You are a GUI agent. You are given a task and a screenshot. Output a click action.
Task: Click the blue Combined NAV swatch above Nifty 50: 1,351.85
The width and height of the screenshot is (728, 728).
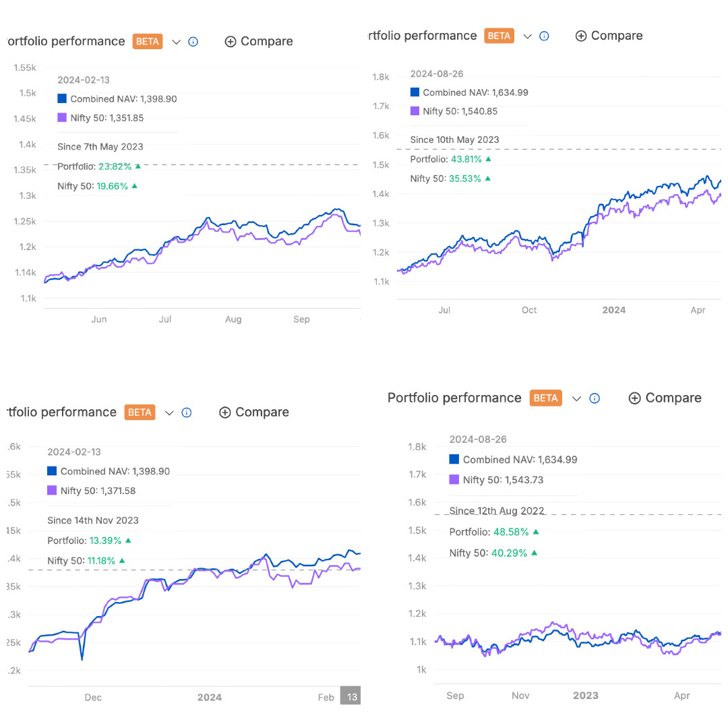(62, 98)
